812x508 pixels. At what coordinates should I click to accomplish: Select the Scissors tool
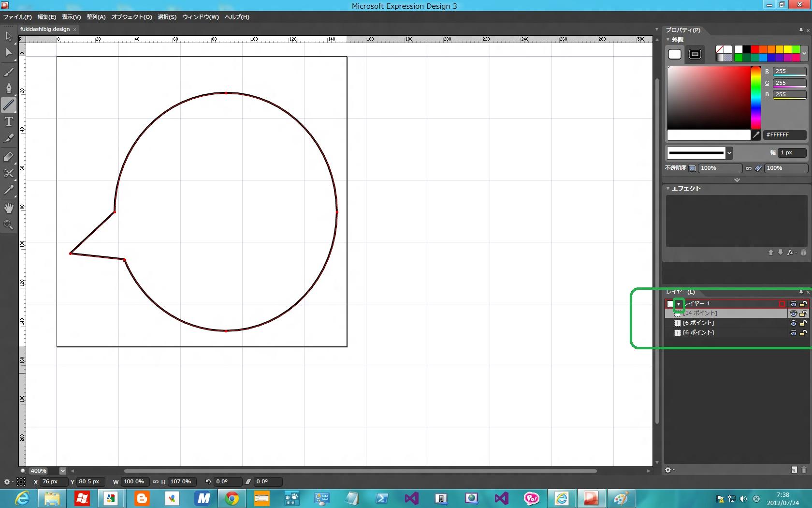[x=9, y=173]
